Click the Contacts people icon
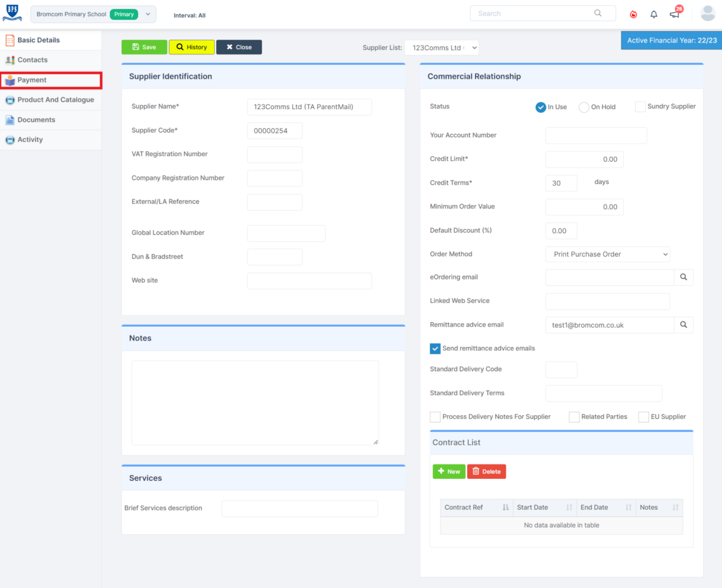This screenshot has width=722, height=588. 10,60
